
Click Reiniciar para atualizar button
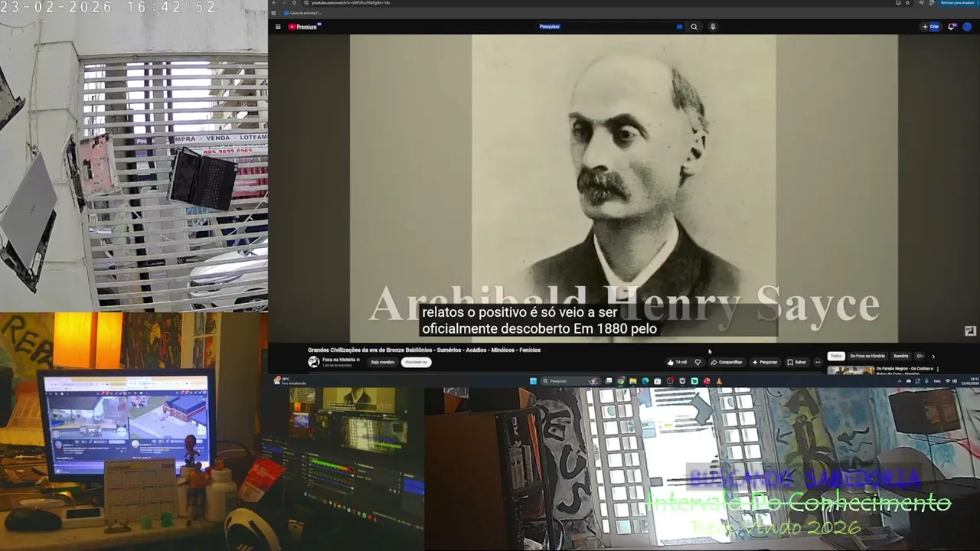[958, 3]
